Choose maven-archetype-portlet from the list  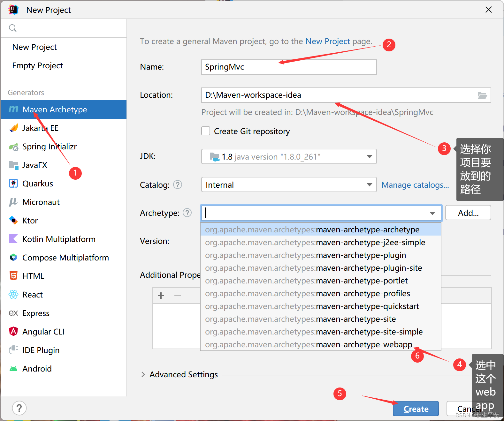point(320,281)
